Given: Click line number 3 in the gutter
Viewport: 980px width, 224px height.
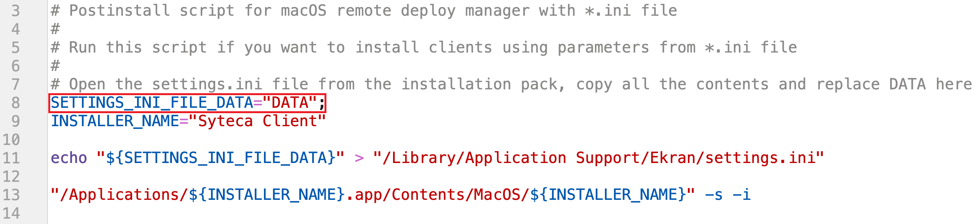Looking at the screenshot, I should pyautogui.click(x=15, y=11).
